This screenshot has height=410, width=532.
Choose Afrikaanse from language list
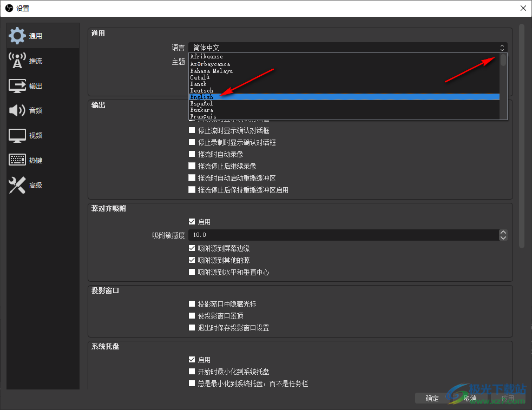tap(344, 57)
